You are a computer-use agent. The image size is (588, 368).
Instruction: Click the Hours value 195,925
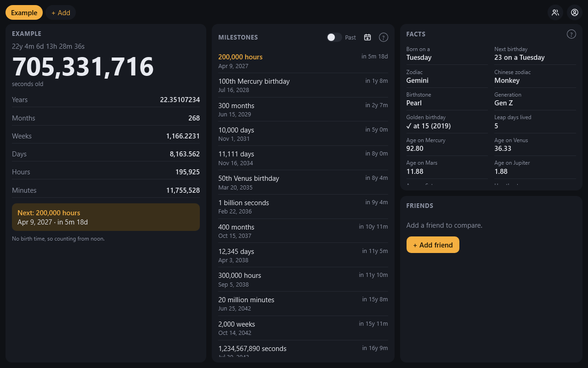(187, 172)
